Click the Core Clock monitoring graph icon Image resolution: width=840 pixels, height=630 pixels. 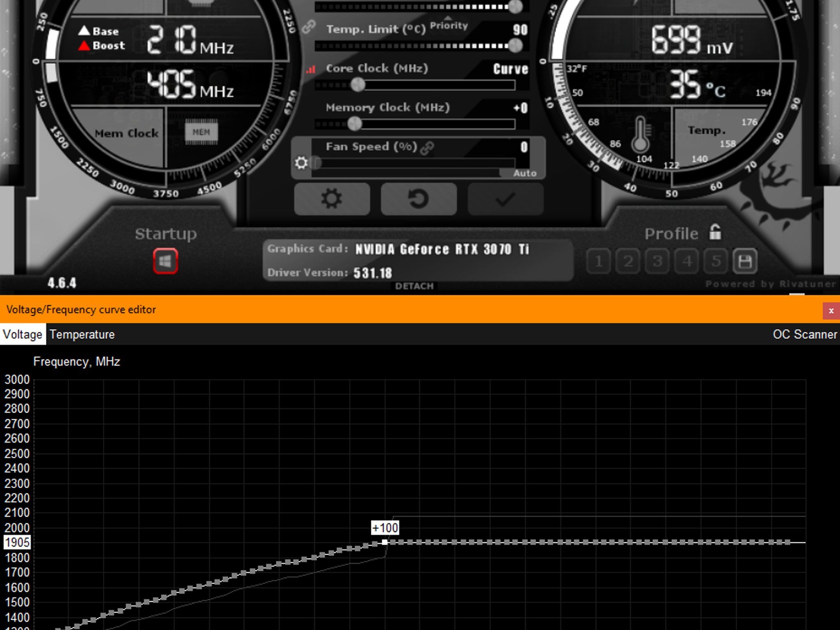click(x=310, y=69)
